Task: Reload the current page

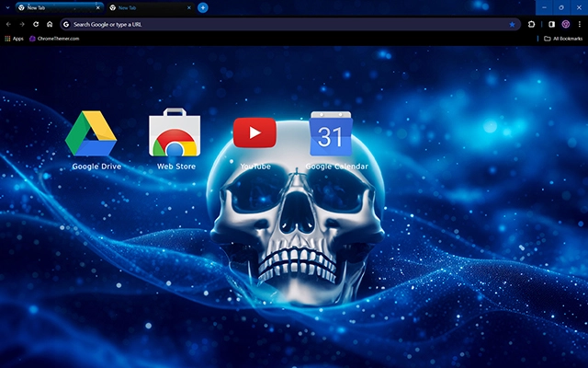Action: point(36,25)
